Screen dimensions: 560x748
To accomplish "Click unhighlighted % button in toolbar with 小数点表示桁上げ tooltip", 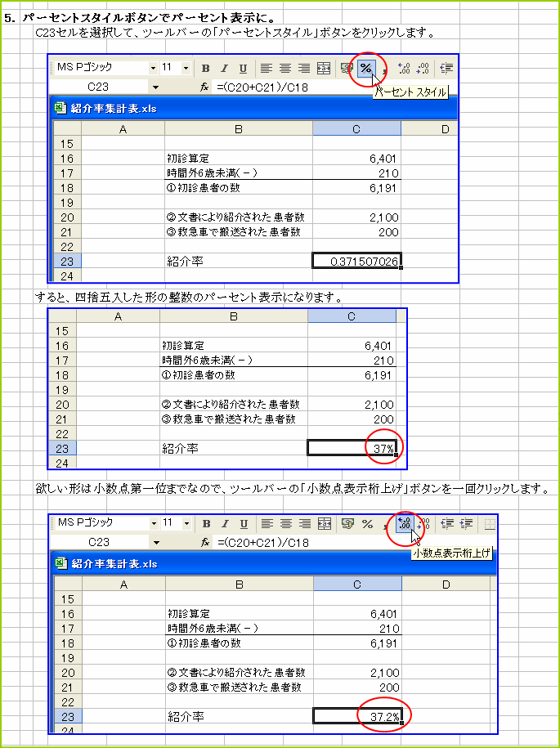I will (367, 524).
